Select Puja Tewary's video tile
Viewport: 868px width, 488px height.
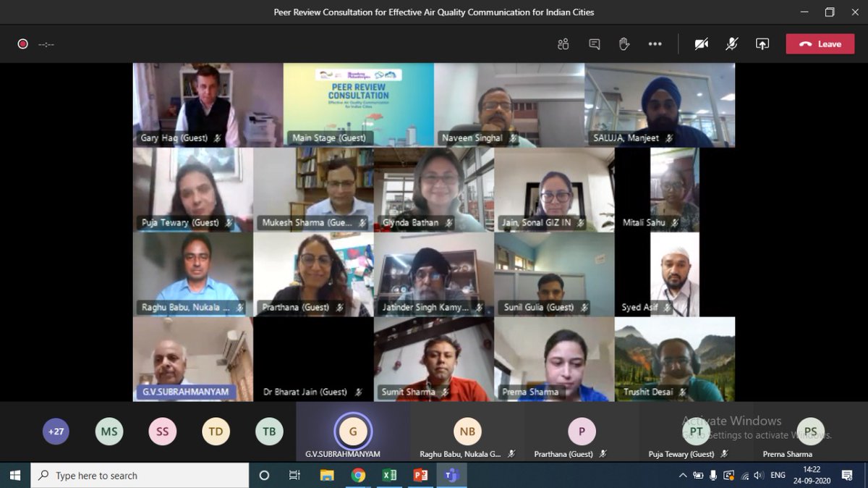click(x=193, y=190)
